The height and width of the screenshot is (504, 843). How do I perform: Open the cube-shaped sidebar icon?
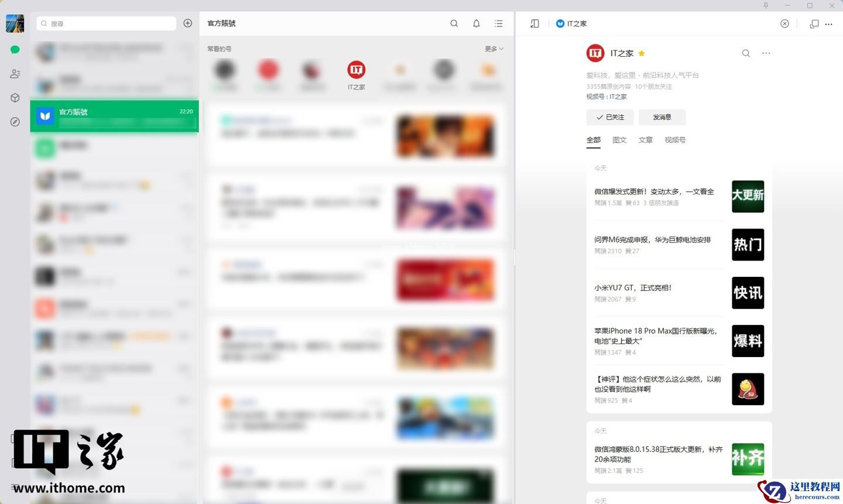coord(15,98)
